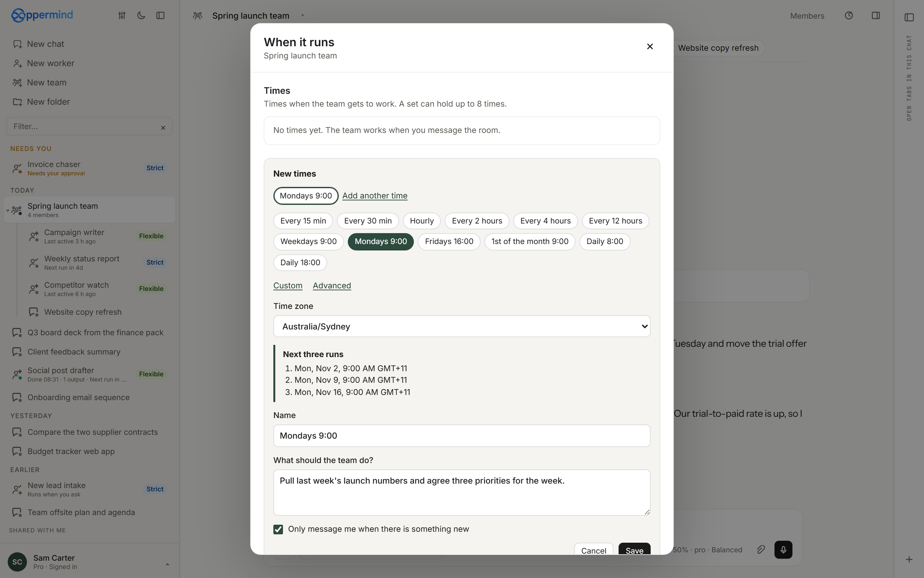
Task: Open the Time zone dropdown
Action: point(462,327)
